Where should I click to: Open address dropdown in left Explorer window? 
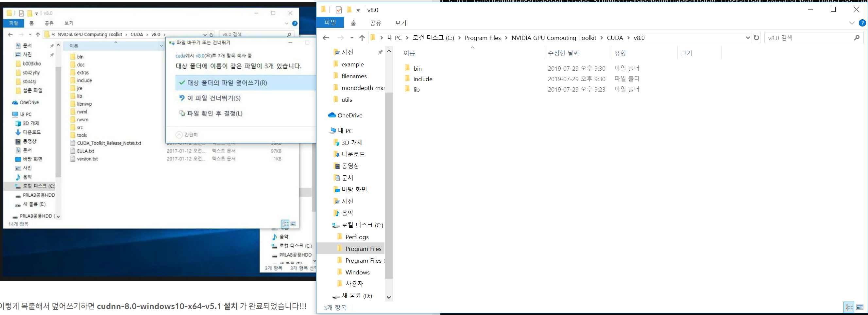205,34
